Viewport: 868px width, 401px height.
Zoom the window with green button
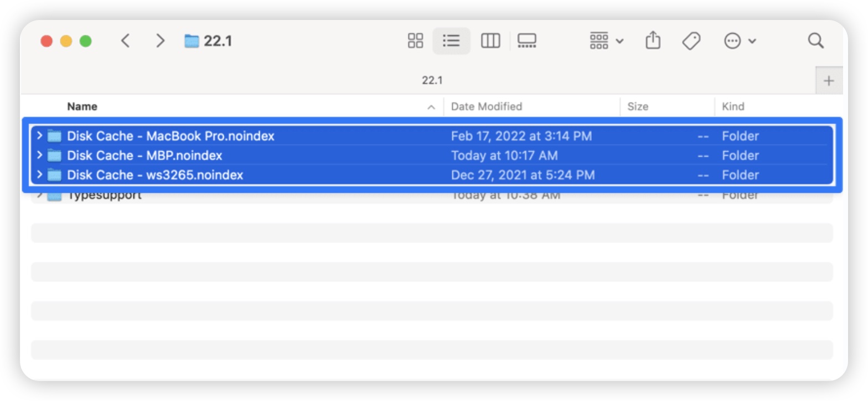85,41
